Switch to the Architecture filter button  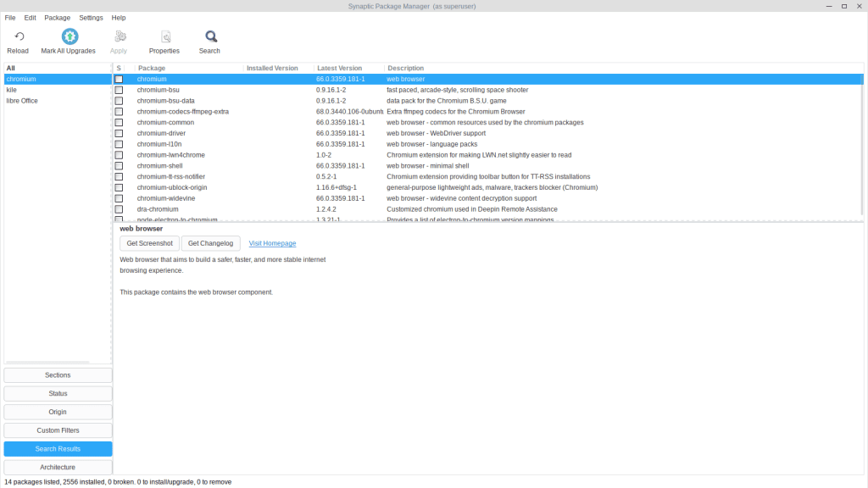coord(58,468)
